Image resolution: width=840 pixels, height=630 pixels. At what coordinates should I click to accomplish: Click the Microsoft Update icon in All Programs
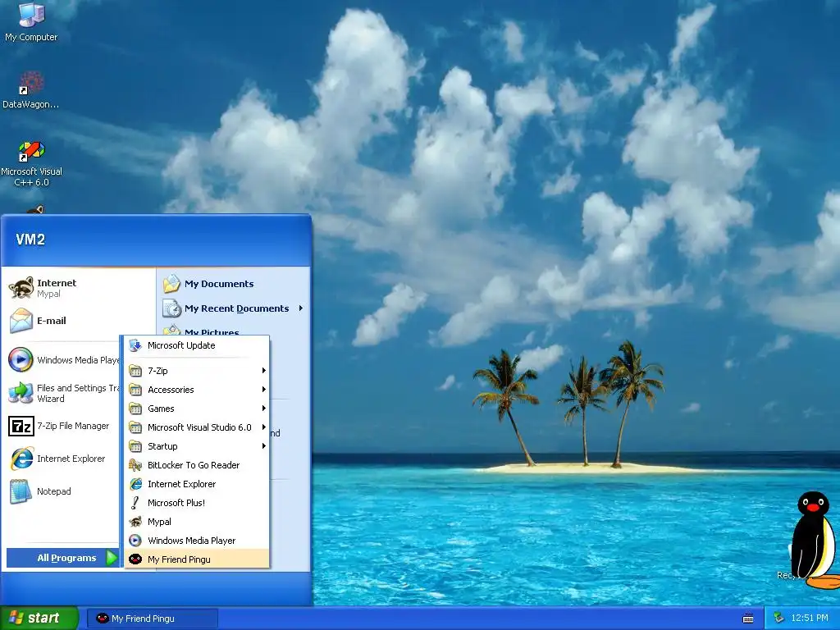(135, 345)
